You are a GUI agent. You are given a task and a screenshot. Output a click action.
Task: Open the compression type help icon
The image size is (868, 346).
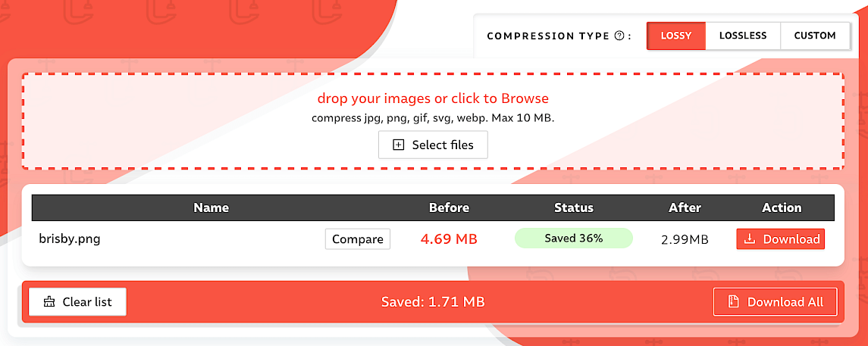point(619,36)
